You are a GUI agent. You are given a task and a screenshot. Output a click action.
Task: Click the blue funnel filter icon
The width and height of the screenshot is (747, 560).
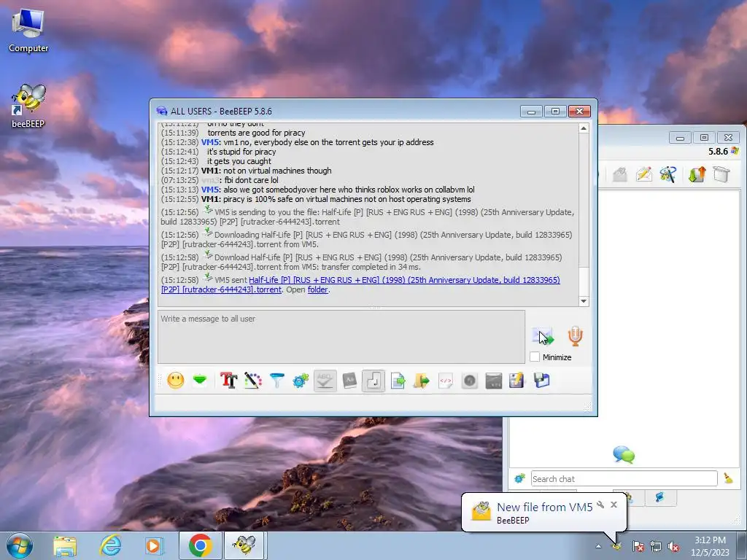click(x=276, y=381)
